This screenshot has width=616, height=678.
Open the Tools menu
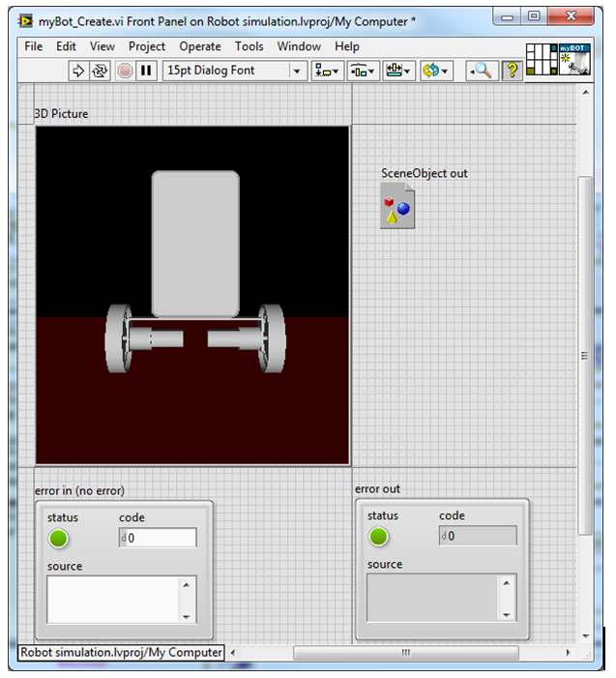pos(249,46)
